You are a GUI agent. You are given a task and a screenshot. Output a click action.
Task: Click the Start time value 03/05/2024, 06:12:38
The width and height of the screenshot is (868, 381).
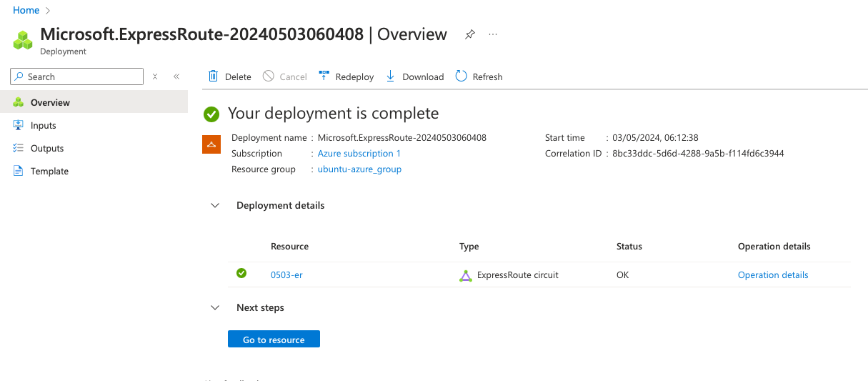pyautogui.click(x=656, y=138)
